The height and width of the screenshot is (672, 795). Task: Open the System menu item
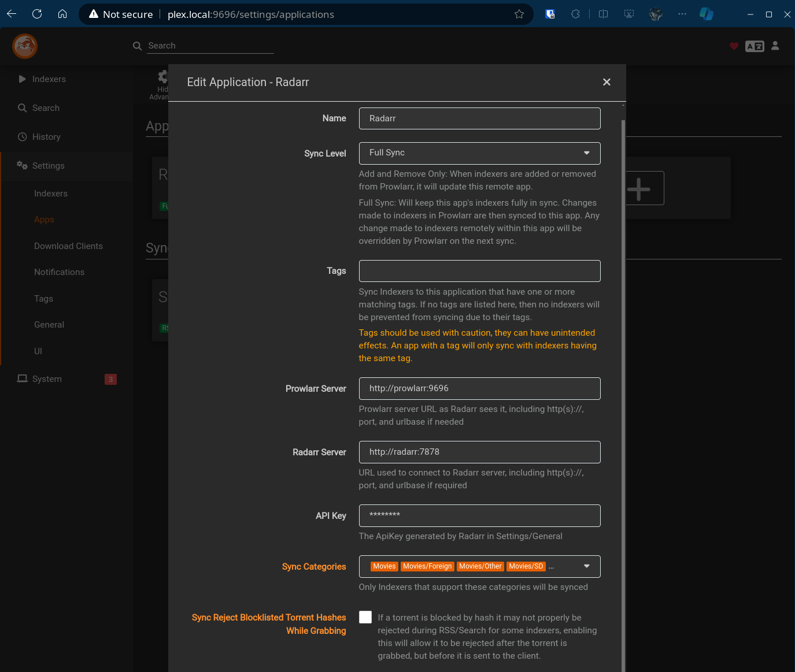(x=47, y=379)
